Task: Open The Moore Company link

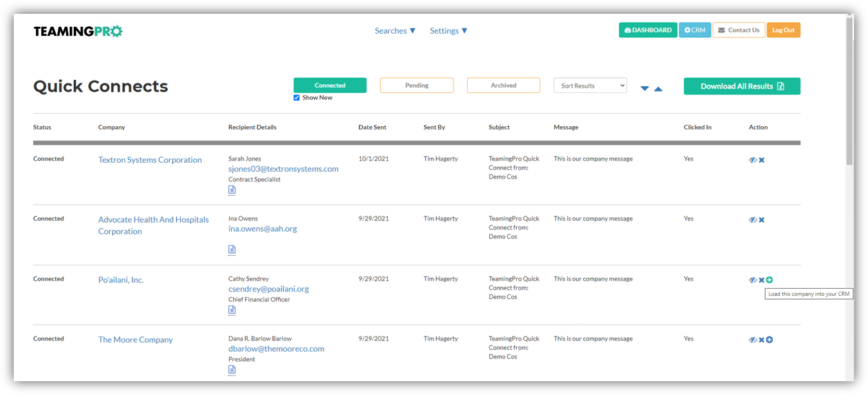Action: pos(135,340)
